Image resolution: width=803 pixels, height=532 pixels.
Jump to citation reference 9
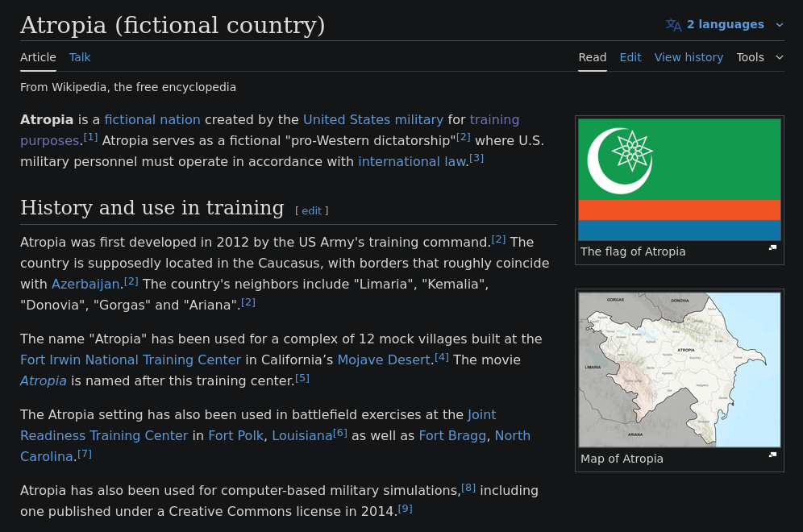coord(405,509)
